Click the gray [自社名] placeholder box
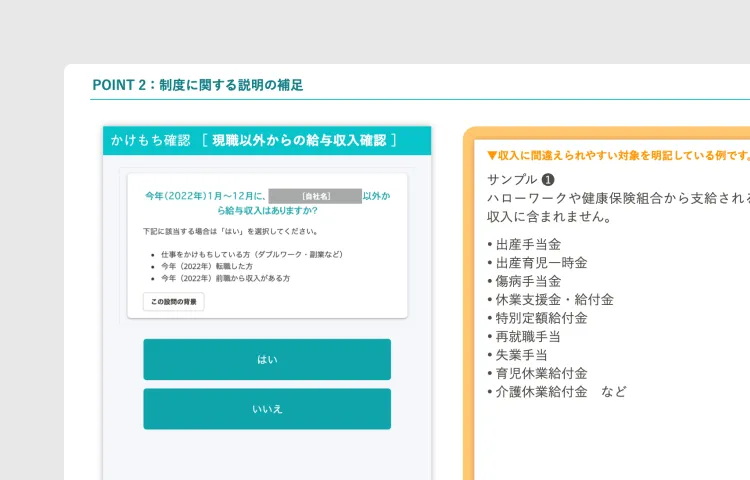The image size is (750, 480). [x=314, y=196]
